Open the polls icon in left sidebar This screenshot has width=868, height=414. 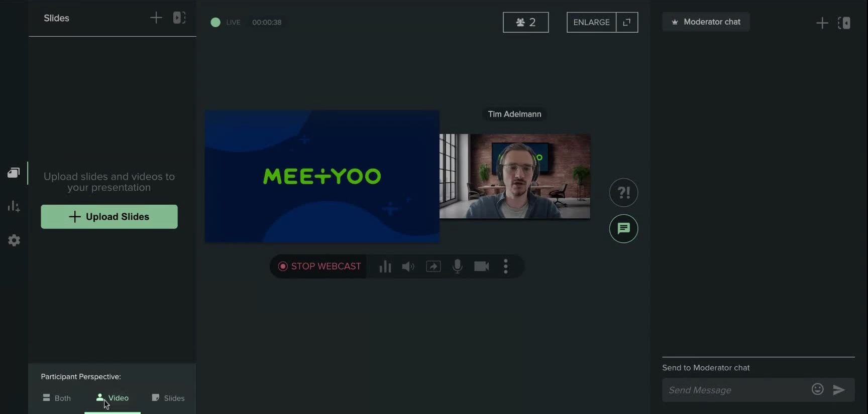point(14,206)
